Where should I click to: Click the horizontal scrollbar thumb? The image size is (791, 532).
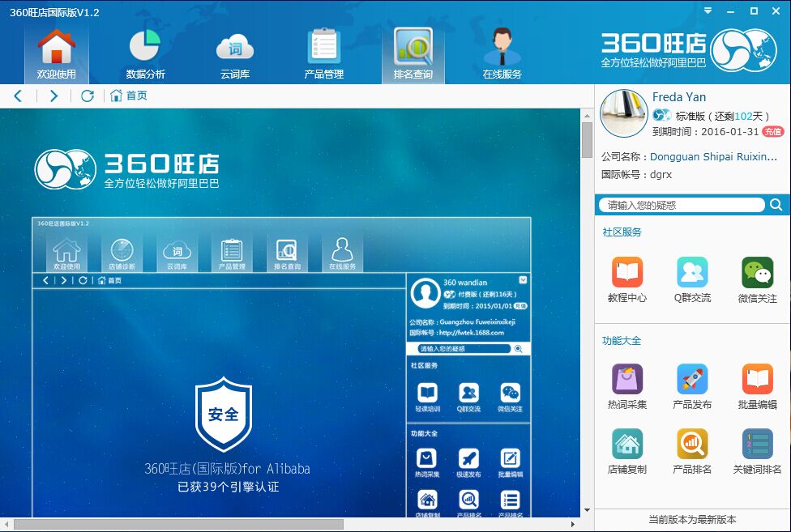178,525
